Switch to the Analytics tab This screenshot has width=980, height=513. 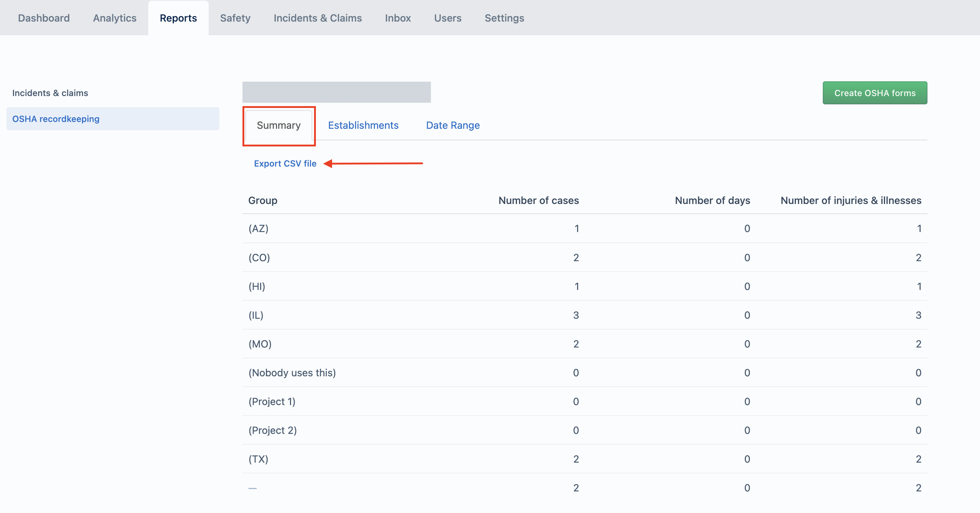point(114,18)
